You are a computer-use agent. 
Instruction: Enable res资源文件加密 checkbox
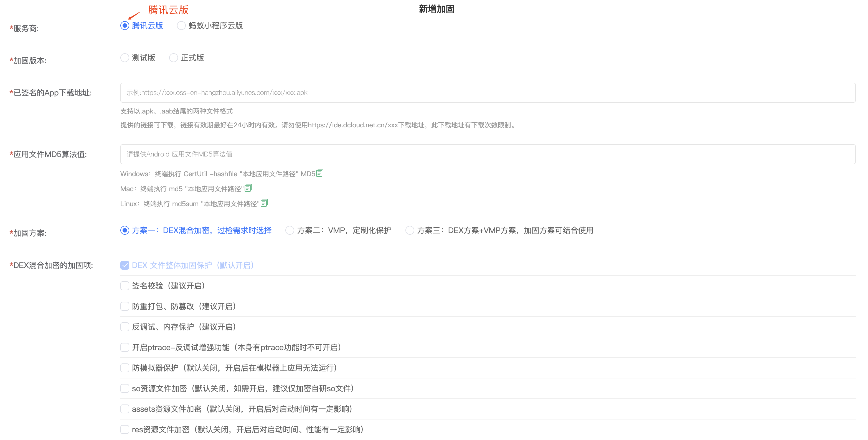[x=125, y=430]
